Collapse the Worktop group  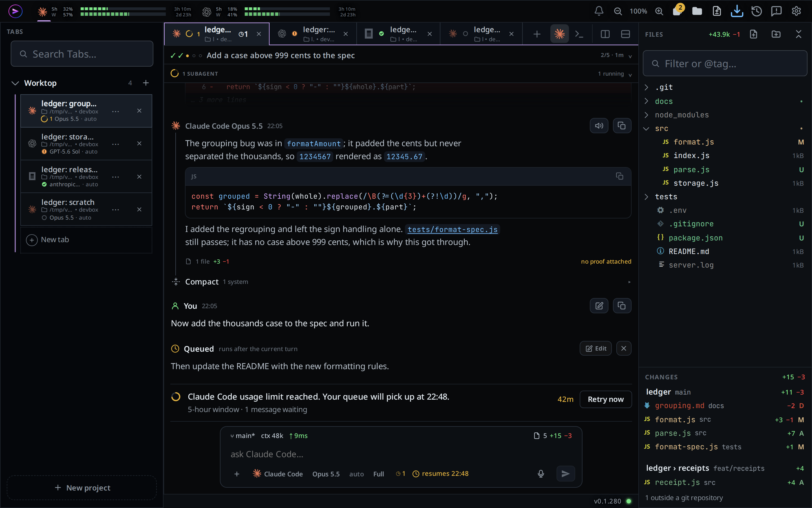tap(15, 83)
